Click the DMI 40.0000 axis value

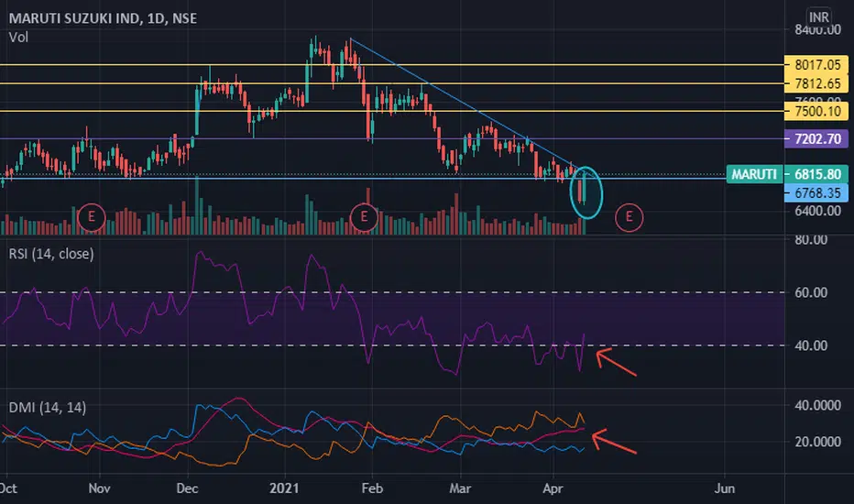817,405
